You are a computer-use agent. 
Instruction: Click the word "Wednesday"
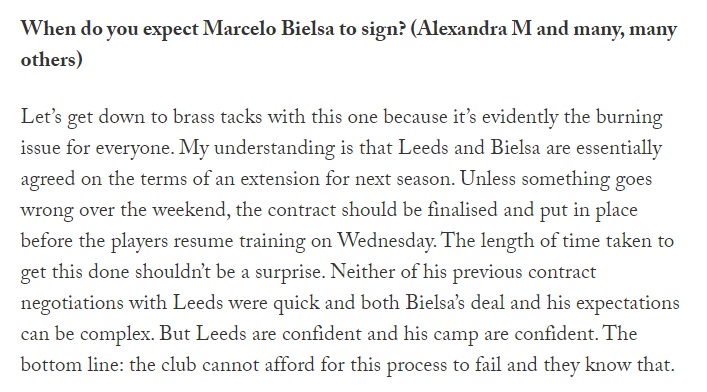click(x=386, y=241)
